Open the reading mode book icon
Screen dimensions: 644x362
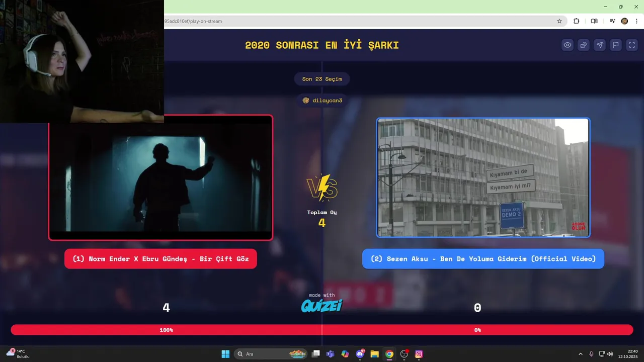pyautogui.click(x=594, y=21)
